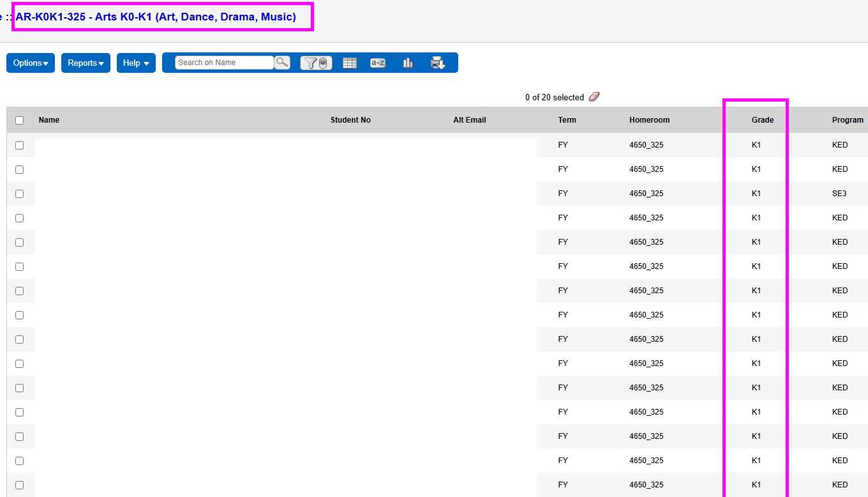This screenshot has width=868, height=497.
Task: Clear selection with the eraser icon
Action: point(594,97)
